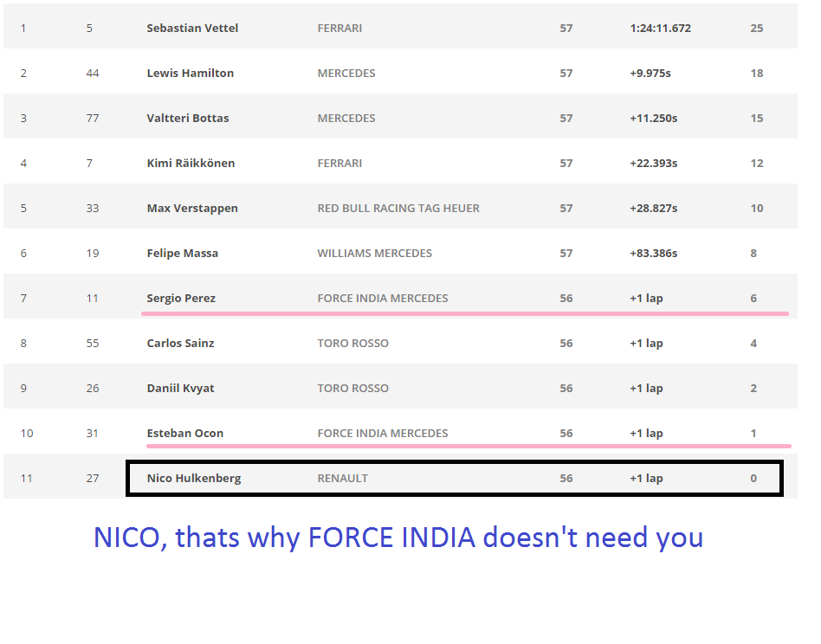Click car number 55
821x644 pixels.
(x=93, y=343)
